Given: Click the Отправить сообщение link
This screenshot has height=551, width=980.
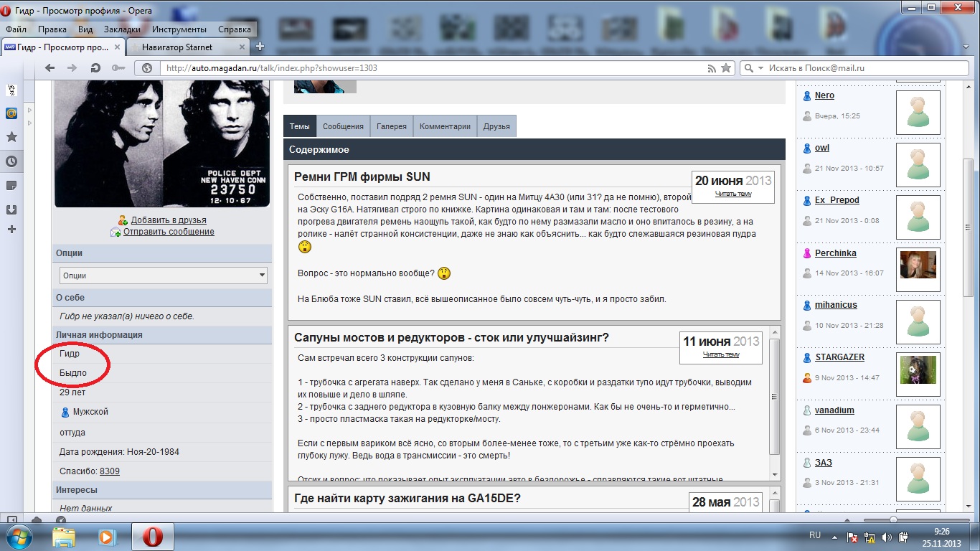Looking at the screenshot, I should click(x=168, y=232).
